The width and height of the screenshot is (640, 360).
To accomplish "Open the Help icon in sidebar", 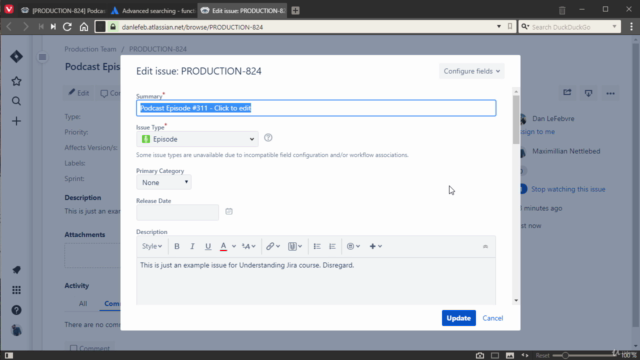I will point(16,310).
